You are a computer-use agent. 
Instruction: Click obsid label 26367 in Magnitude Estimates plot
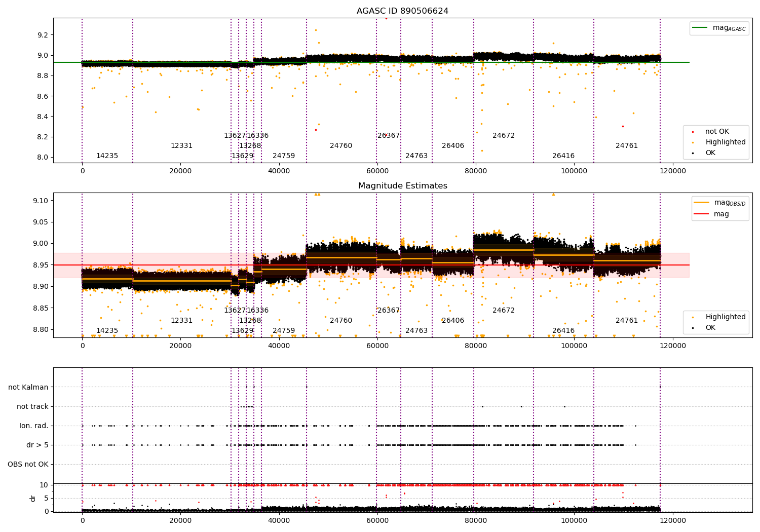389,311
